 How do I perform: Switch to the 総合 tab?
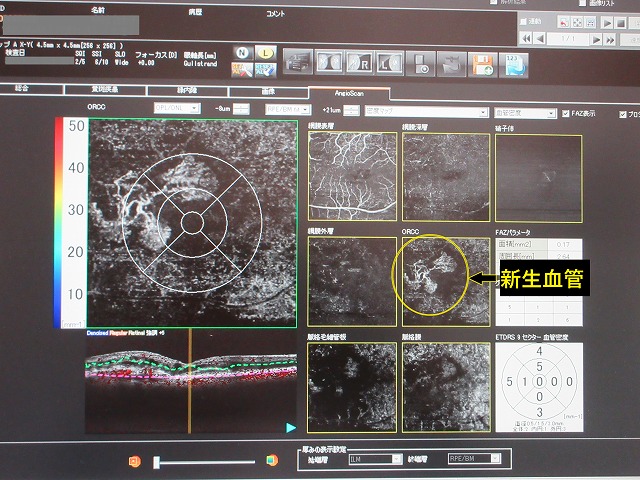pyautogui.click(x=20, y=90)
